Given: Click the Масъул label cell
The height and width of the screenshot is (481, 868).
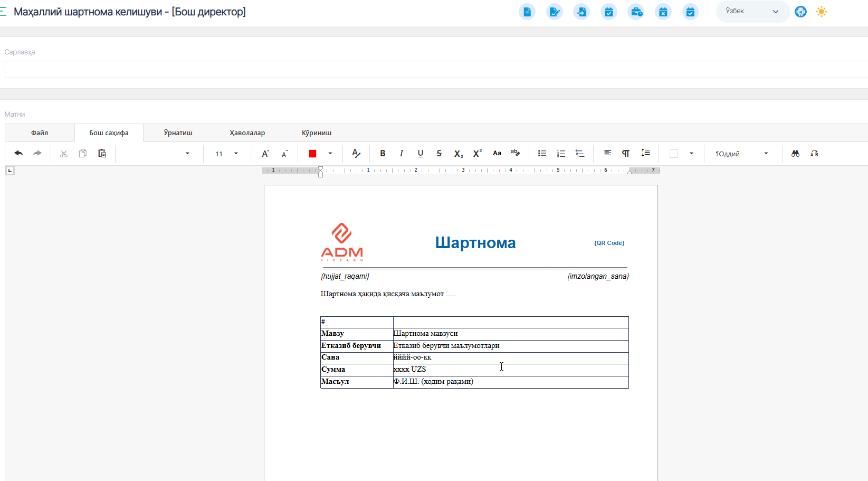Looking at the screenshot, I should 357,382.
